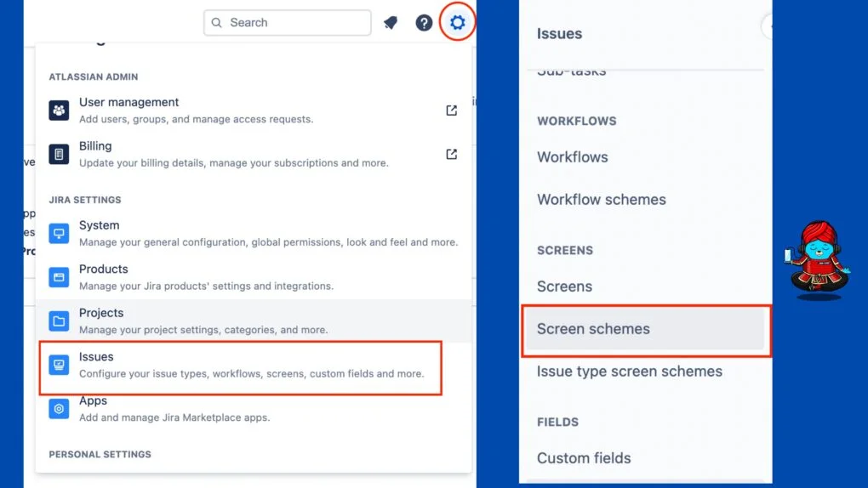Open Custom fields in sidebar

click(x=584, y=458)
